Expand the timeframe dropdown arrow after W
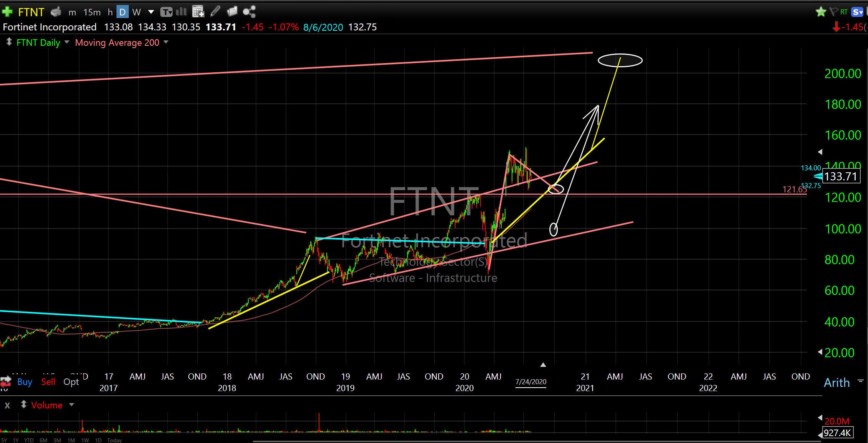Screen dimensions: 868x443 pos(151,12)
